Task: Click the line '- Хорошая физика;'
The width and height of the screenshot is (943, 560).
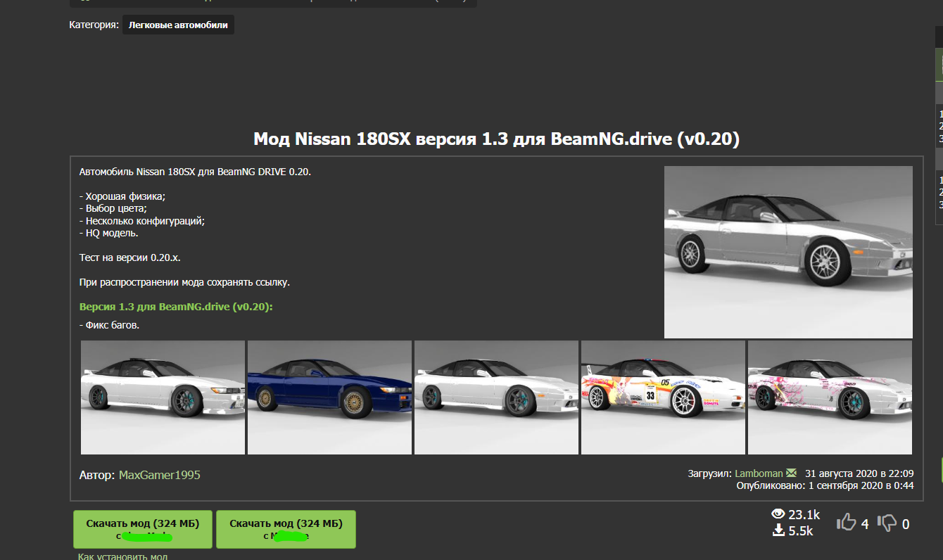Action: click(x=122, y=196)
